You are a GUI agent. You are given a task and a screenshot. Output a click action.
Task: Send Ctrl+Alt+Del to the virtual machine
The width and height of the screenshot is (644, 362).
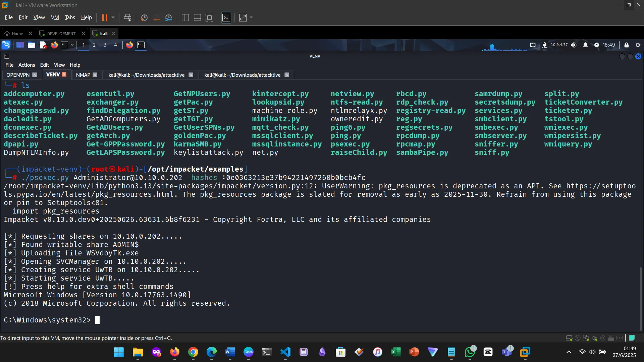(127, 17)
